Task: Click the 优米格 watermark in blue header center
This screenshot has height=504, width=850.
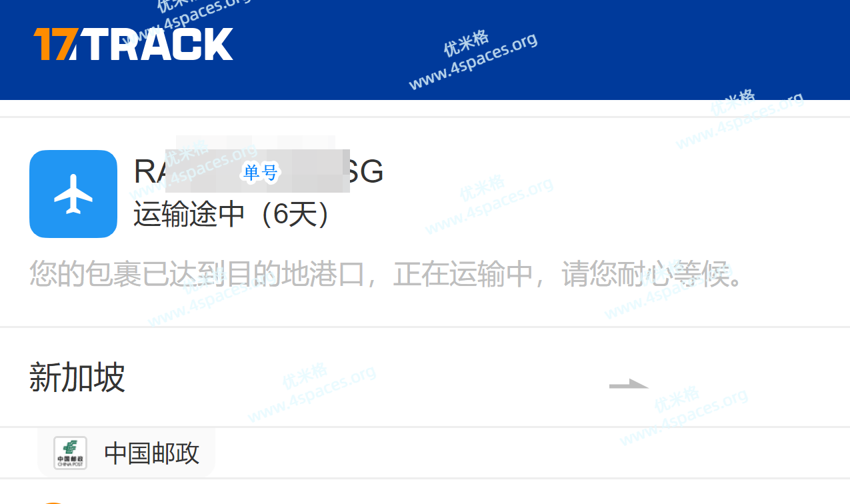Action: coord(467,43)
